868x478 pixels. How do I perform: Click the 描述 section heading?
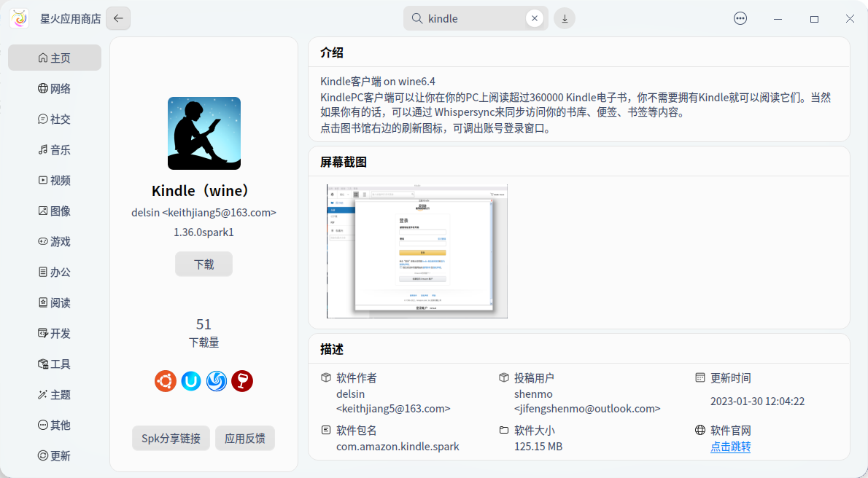pos(332,349)
